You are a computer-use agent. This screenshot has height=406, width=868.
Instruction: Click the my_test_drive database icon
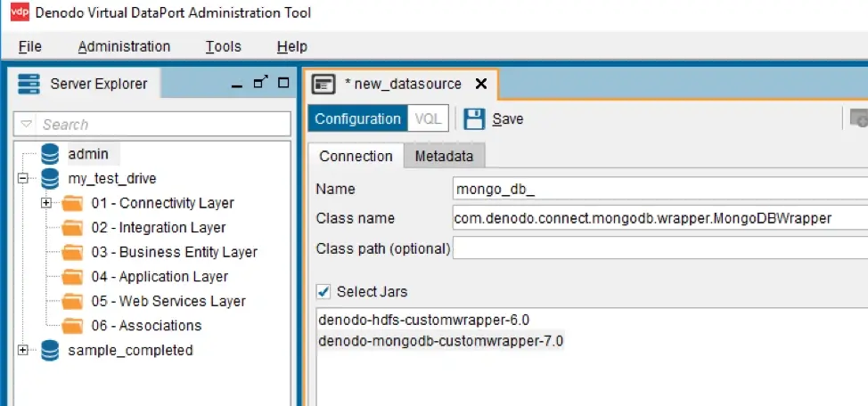(x=50, y=179)
